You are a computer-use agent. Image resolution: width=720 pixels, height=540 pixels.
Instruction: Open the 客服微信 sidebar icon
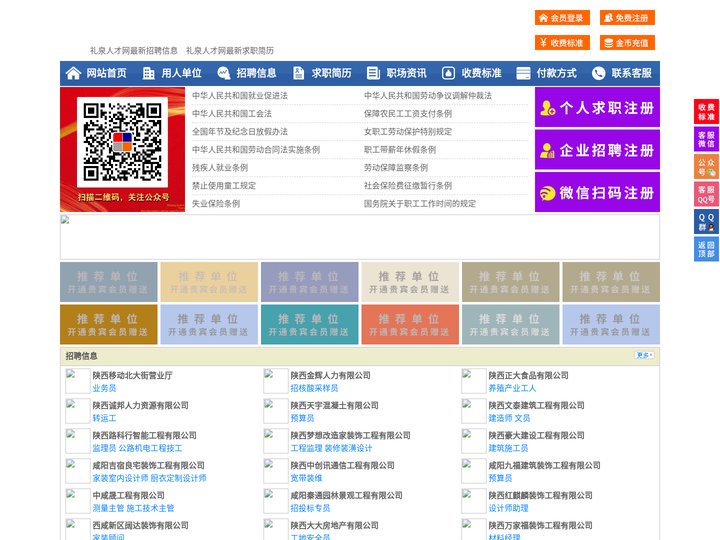point(706,139)
